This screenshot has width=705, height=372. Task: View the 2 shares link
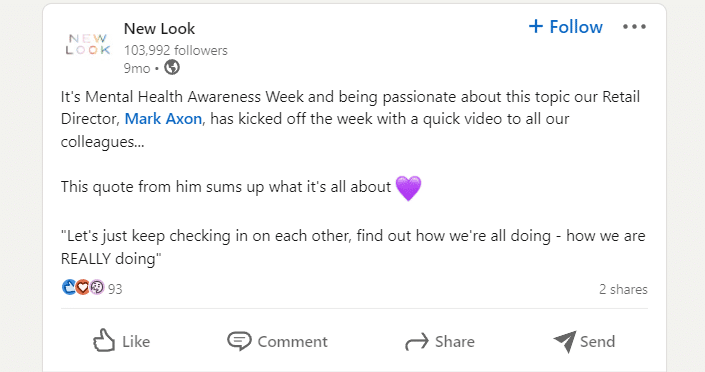(x=623, y=289)
